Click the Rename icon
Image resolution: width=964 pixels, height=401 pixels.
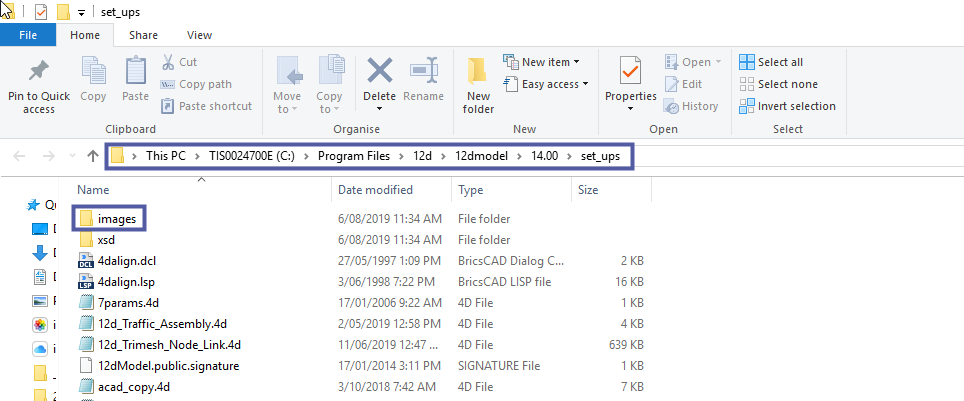click(424, 70)
